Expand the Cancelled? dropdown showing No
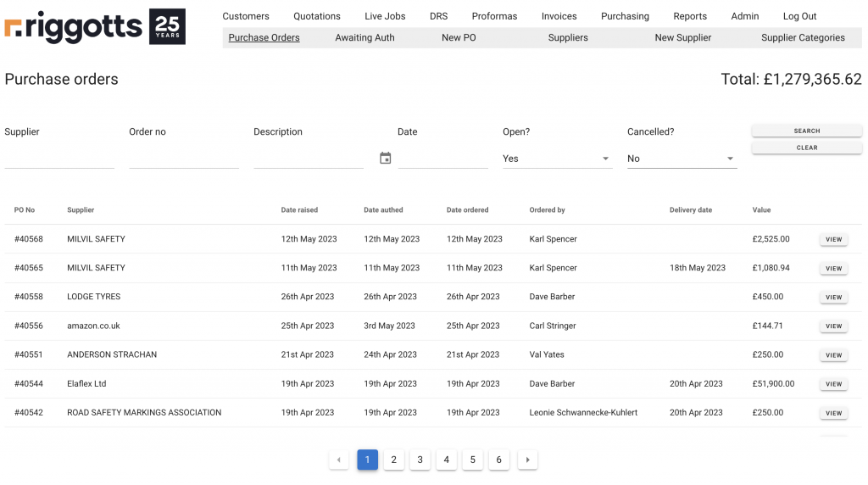Viewport: 868px width, 485px height. tap(682, 159)
